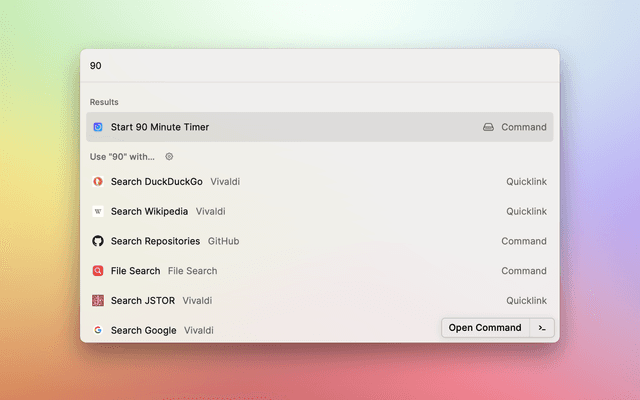
Task: Click the Google G icon
Action: (98, 330)
